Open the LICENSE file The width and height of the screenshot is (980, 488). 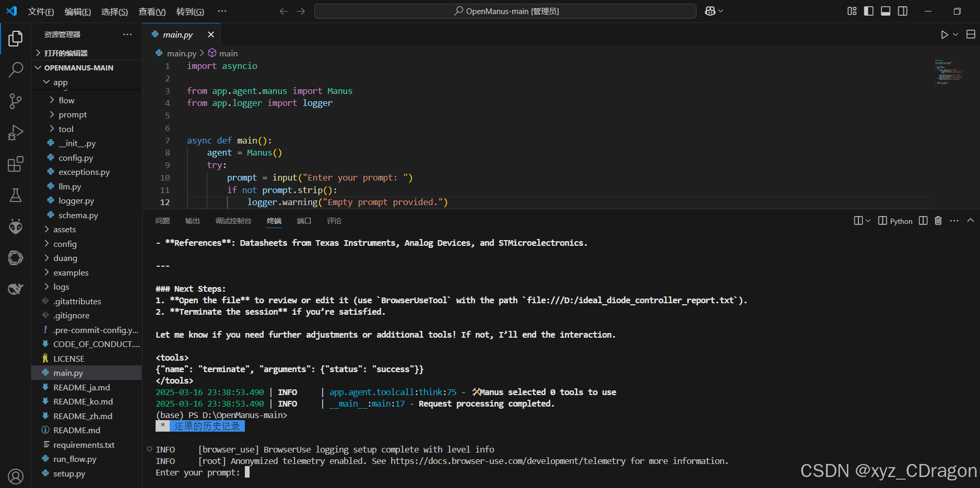(68, 359)
